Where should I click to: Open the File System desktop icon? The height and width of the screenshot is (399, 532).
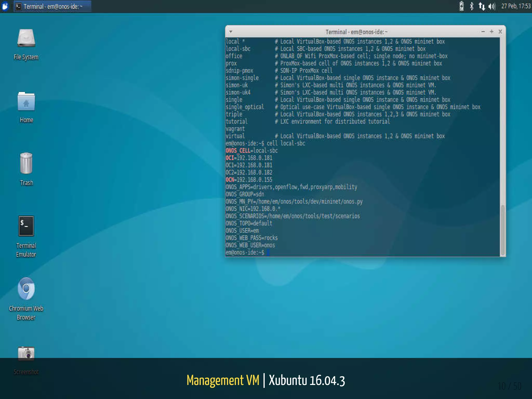pyautogui.click(x=26, y=38)
